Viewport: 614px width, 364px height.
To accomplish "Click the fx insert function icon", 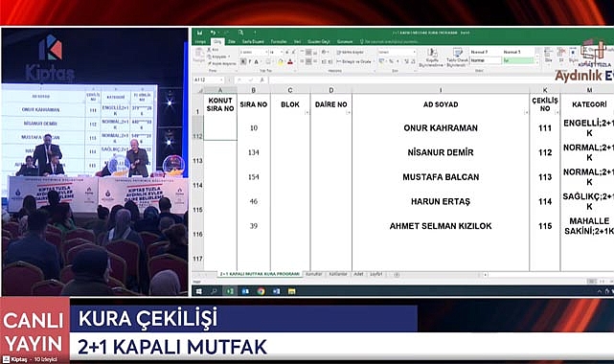I will tap(262, 80).
